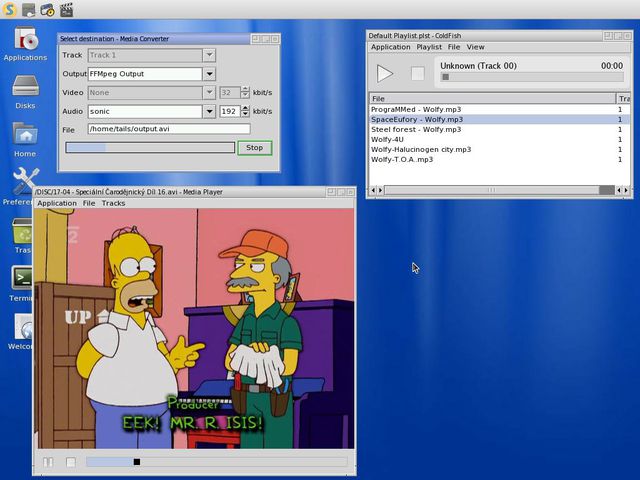Viewport: 640px width, 480px height.
Task: Click the Stop button in Media Converter
Action: [255, 148]
